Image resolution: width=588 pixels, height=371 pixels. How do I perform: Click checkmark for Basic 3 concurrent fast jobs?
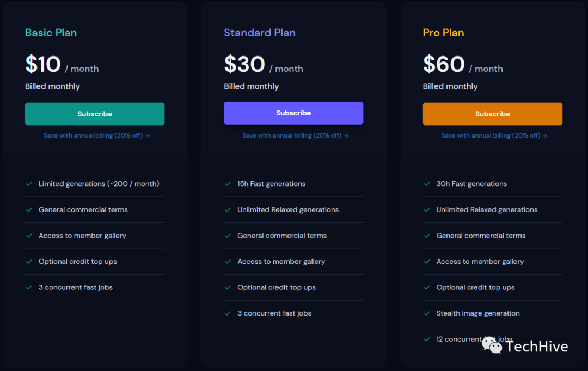coord(29,287)
